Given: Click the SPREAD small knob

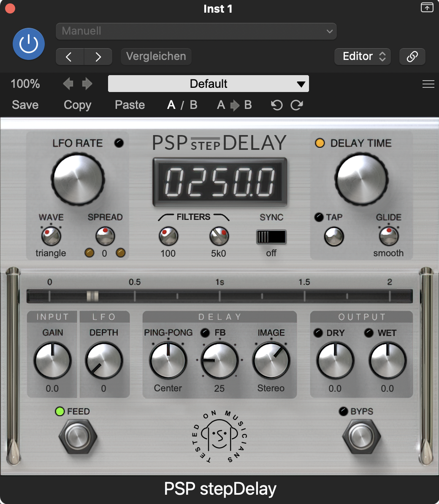Looking at the screenshot, I should coord(105,236).
